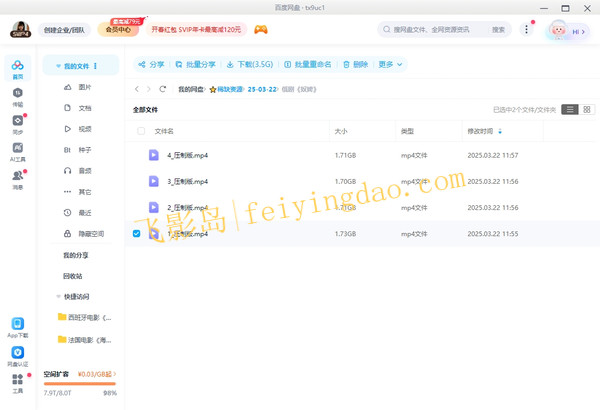Viewport: 600px width, 410px height.
Task: Click the 网盘认证 shield icon
Action: click(18, 356)
